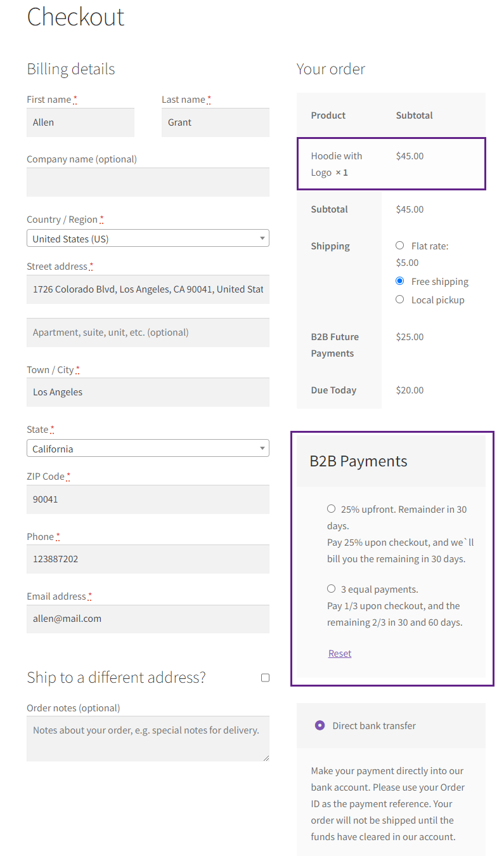
Task: Select Local pickup shipping
Action: 399,299
